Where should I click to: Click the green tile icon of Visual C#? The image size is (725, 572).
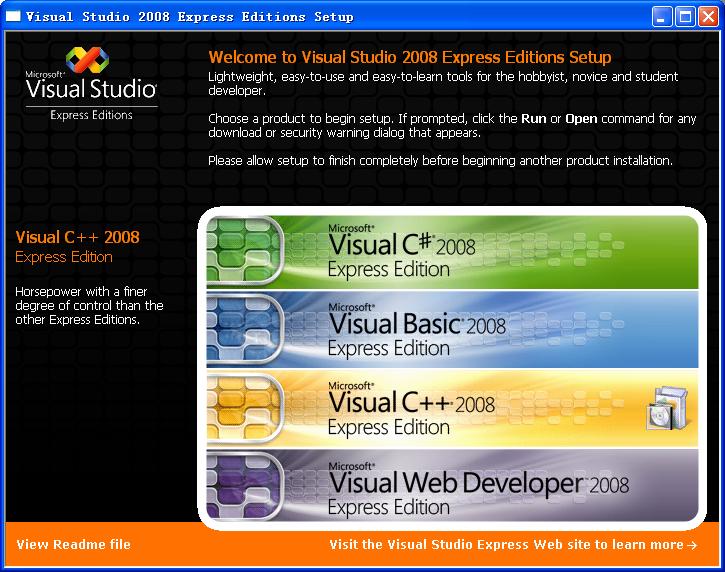tap(245, 250)
